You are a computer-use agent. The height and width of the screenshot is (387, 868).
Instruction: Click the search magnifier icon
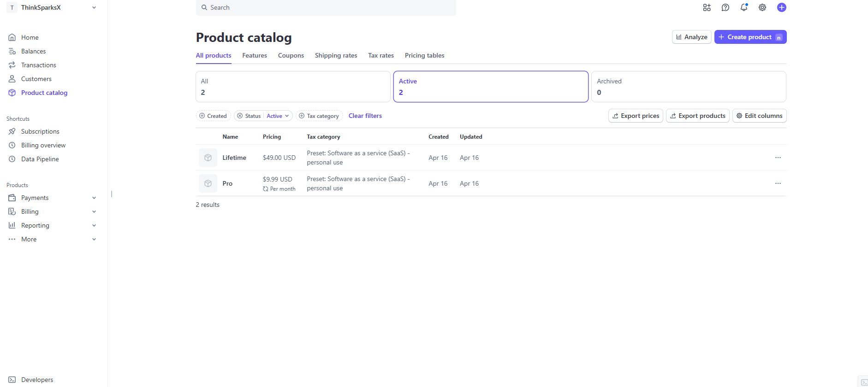204,7
